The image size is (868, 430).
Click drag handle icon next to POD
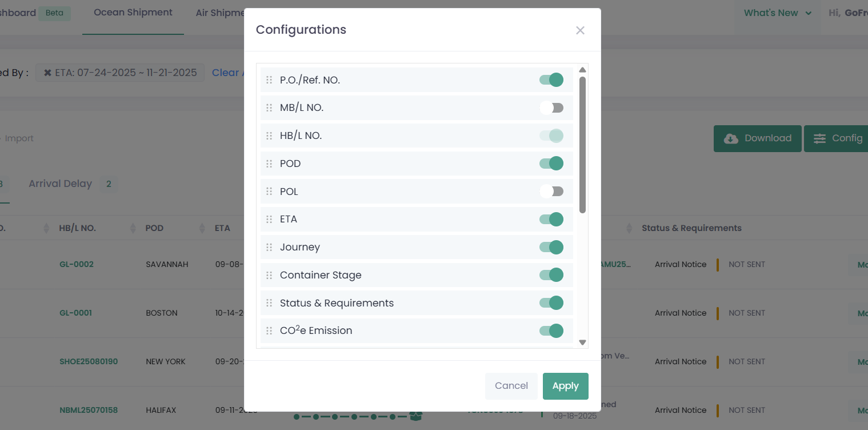coord(269,164)
